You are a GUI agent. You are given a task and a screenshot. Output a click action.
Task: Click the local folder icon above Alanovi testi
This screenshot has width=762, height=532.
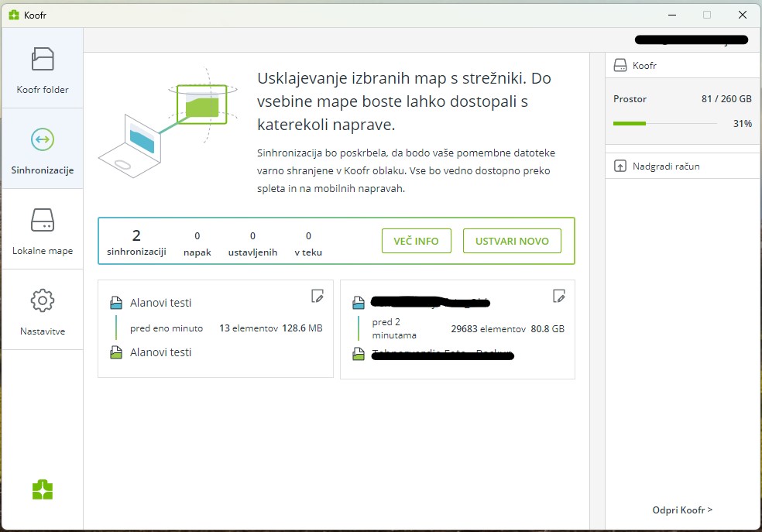click(x=116, y=303)
